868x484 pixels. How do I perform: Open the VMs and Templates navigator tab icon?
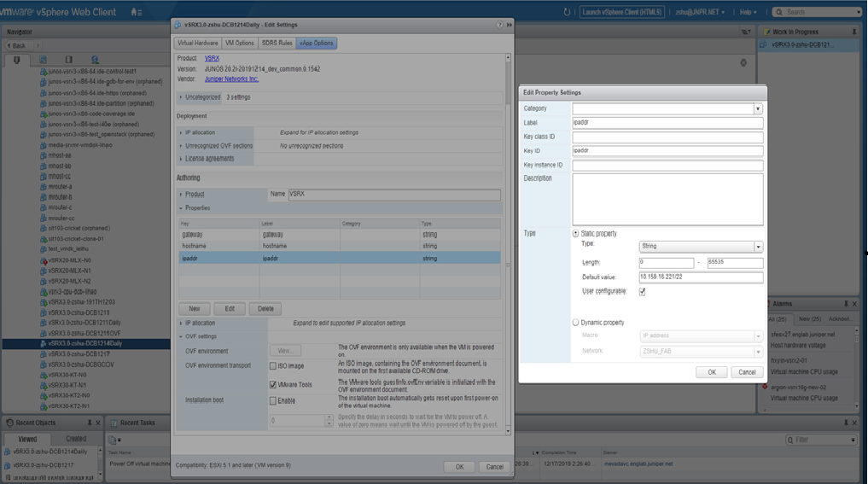click(43, 60)
